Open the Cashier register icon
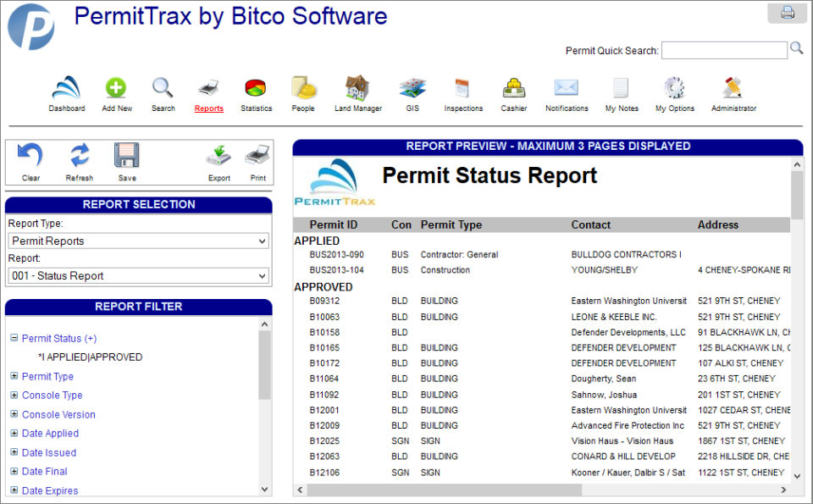813x504 pixels. coord(514,87)
